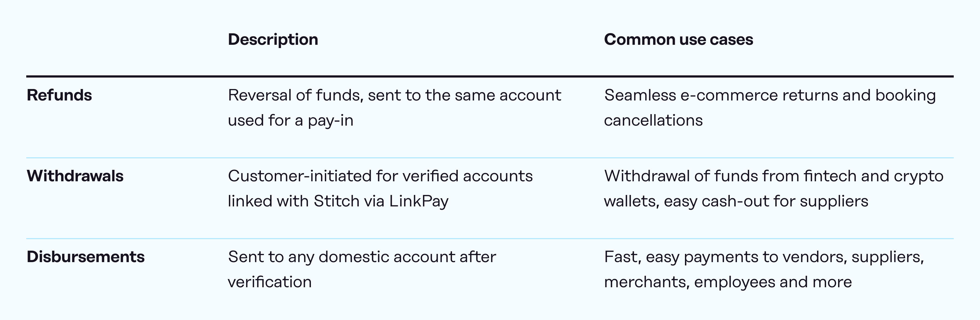Image resolution: width=980 pixels, height=320 pixels.
Task: Click the Description column header
Action: click(x=273, y=40)
